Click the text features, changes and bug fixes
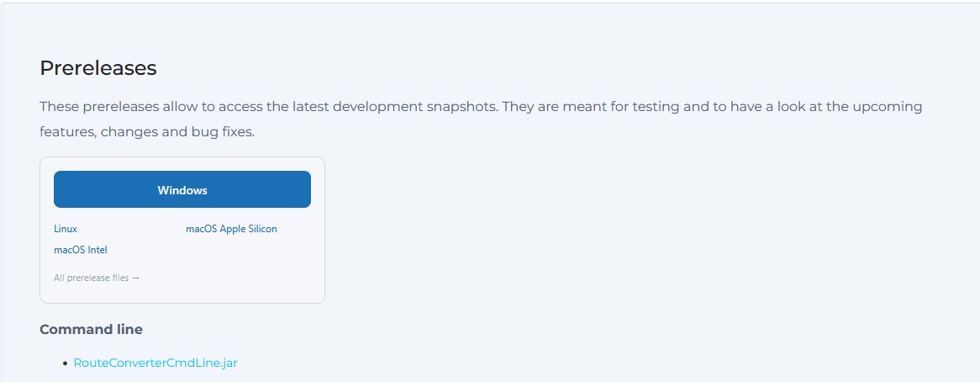Viewport: 980px width, 382px height. point(147,133)
